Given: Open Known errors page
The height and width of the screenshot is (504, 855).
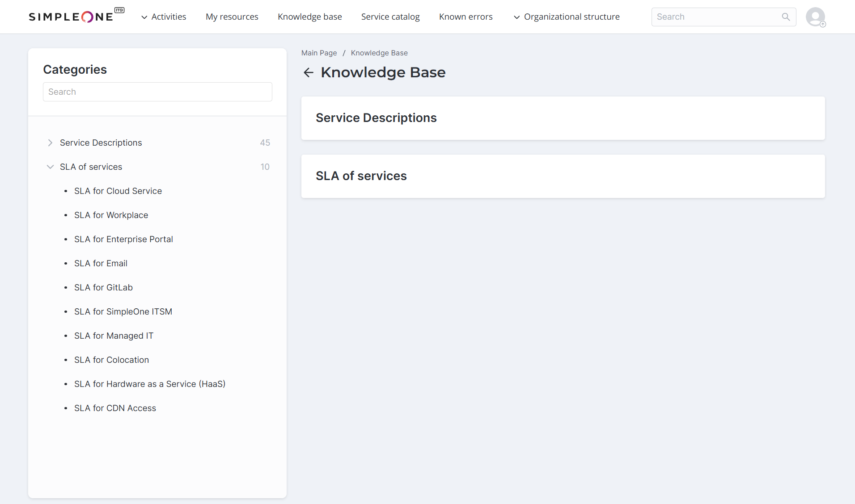Looking at the screenshot, I should pos(466,17).
